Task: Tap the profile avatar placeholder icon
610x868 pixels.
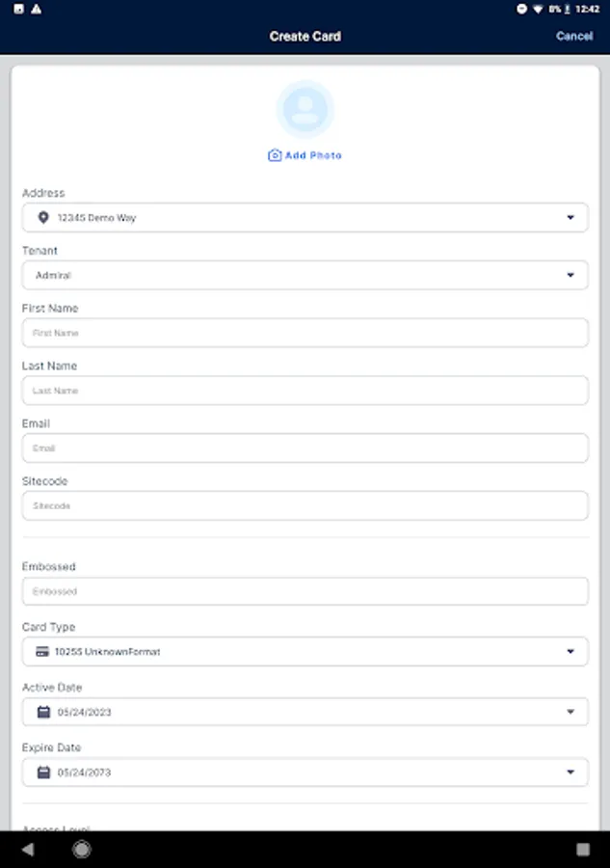Action: (305, 110)
